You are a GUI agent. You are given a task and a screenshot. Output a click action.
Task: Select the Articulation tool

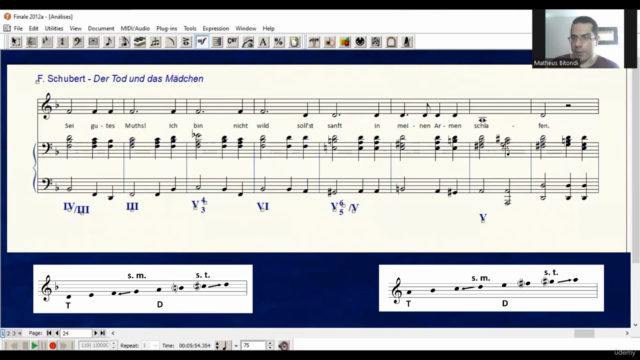(x=187, y=42)
